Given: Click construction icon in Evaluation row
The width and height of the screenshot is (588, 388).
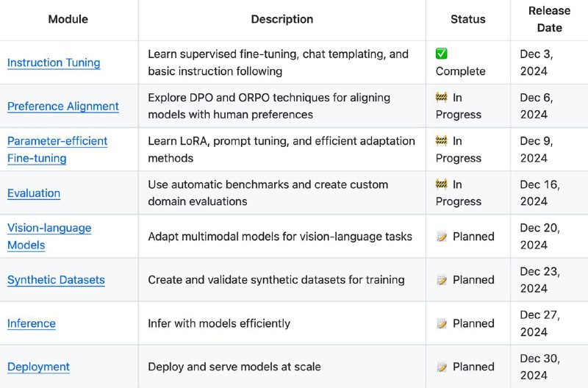Looking at the screenshot, I should pos(442,184).
